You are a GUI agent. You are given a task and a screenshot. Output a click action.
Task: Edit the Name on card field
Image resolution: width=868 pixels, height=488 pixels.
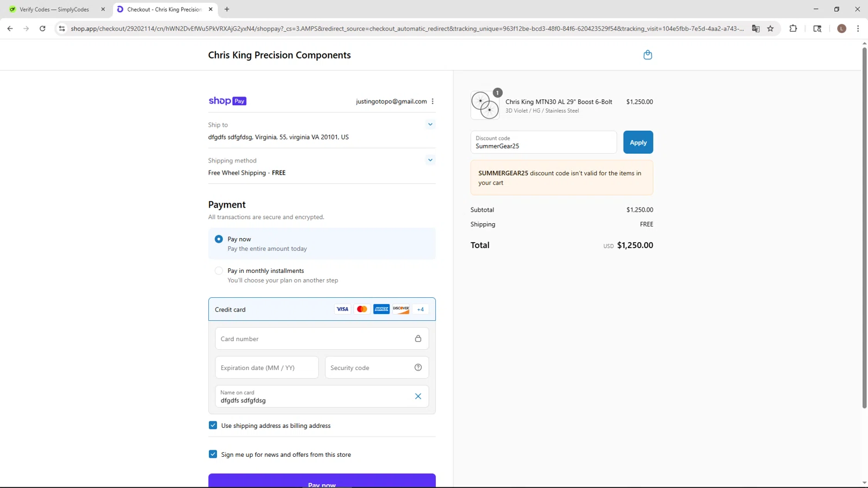click(x=322, y=397)
